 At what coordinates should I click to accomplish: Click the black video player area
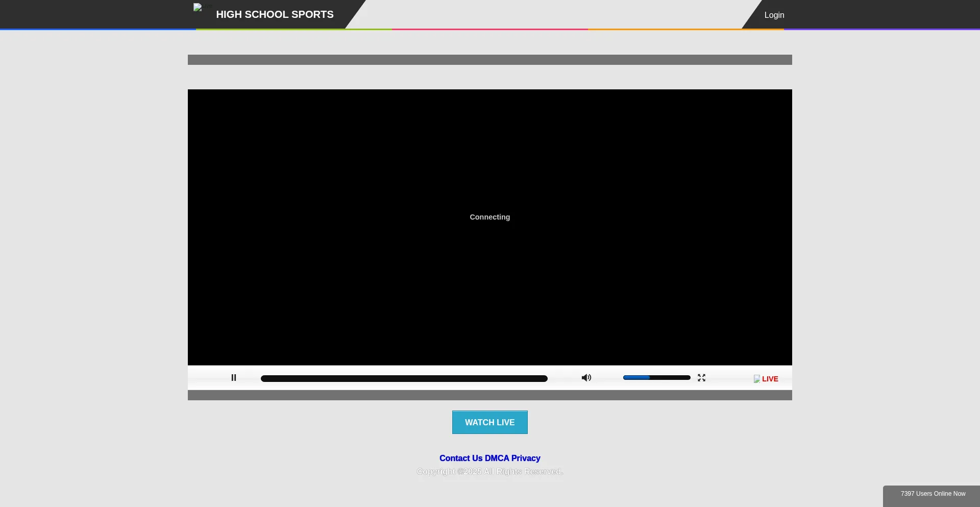coord(490,227)
